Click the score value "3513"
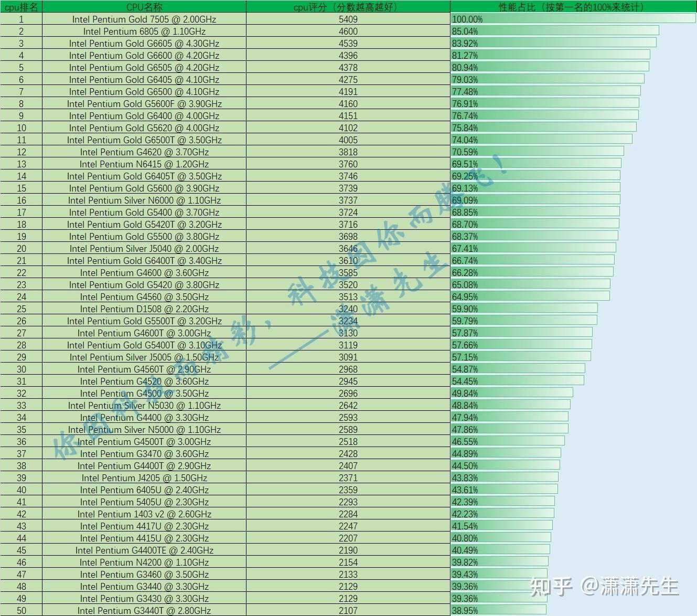 [348, 296]
